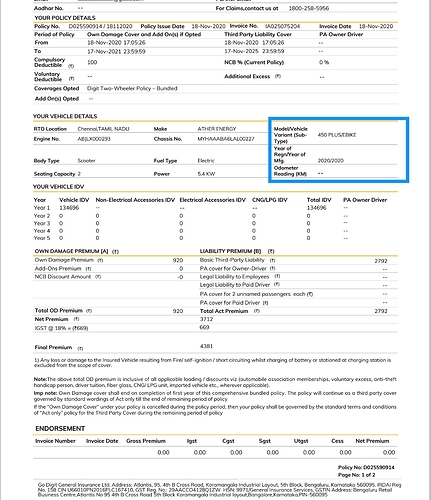Select the 'Third Party Liability Cover' header

258,34
